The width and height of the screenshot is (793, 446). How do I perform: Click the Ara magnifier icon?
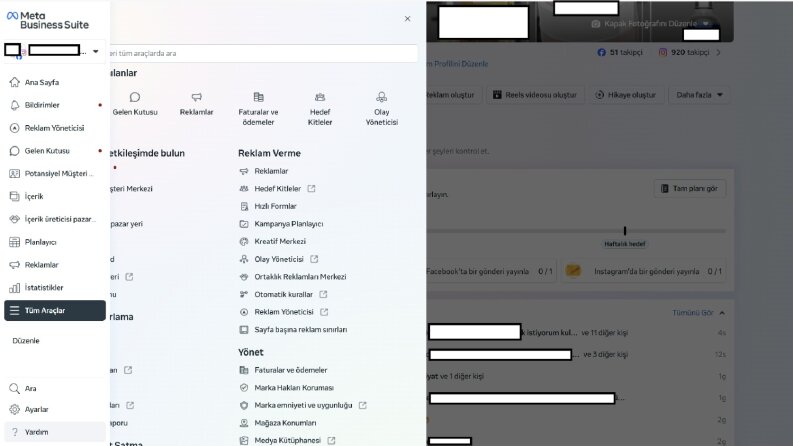15,388
